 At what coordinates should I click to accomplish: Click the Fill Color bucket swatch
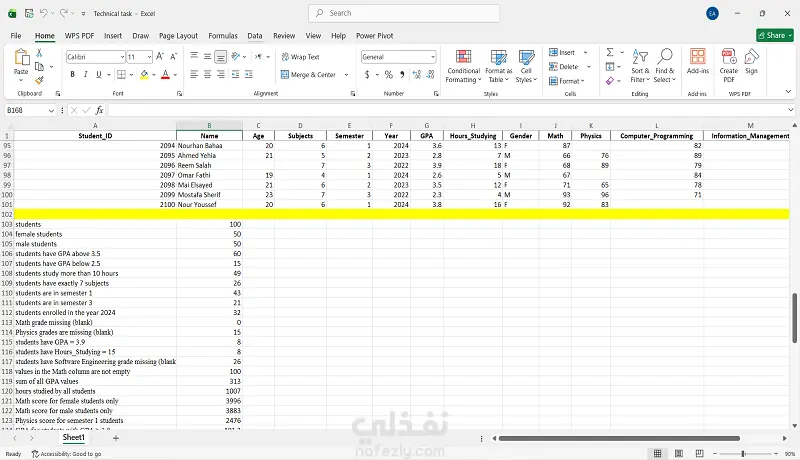tap(144, 75)
